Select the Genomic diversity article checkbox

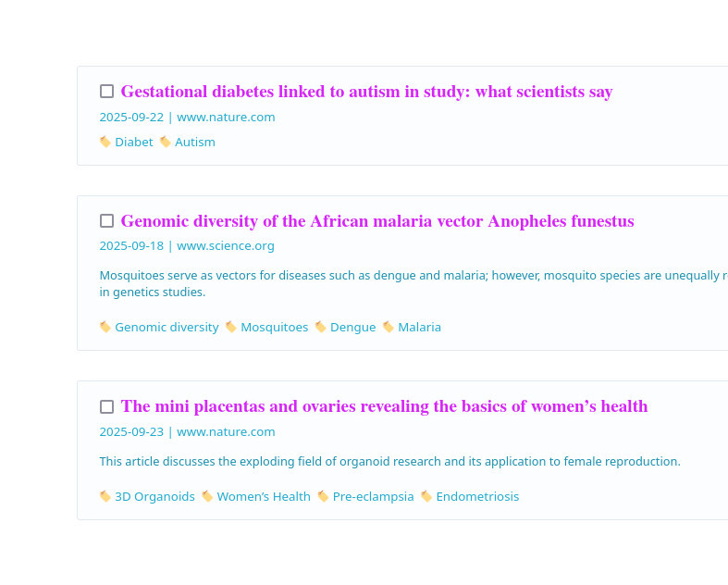coord(106,221)
